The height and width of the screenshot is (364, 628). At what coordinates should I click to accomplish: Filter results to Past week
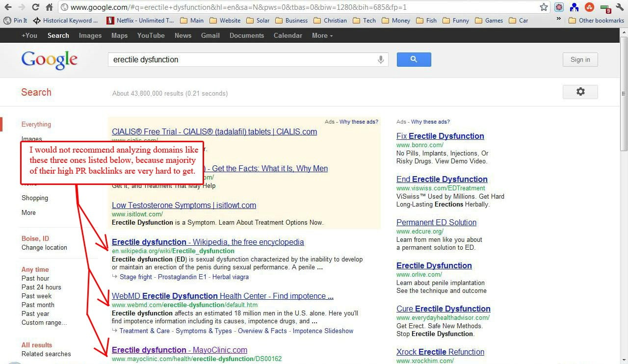(36, 296)
